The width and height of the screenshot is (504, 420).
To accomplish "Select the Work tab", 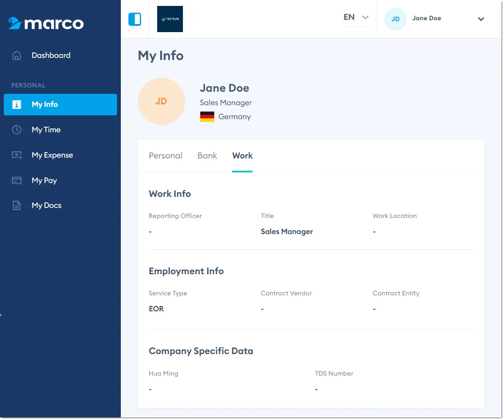I will 242,155.
